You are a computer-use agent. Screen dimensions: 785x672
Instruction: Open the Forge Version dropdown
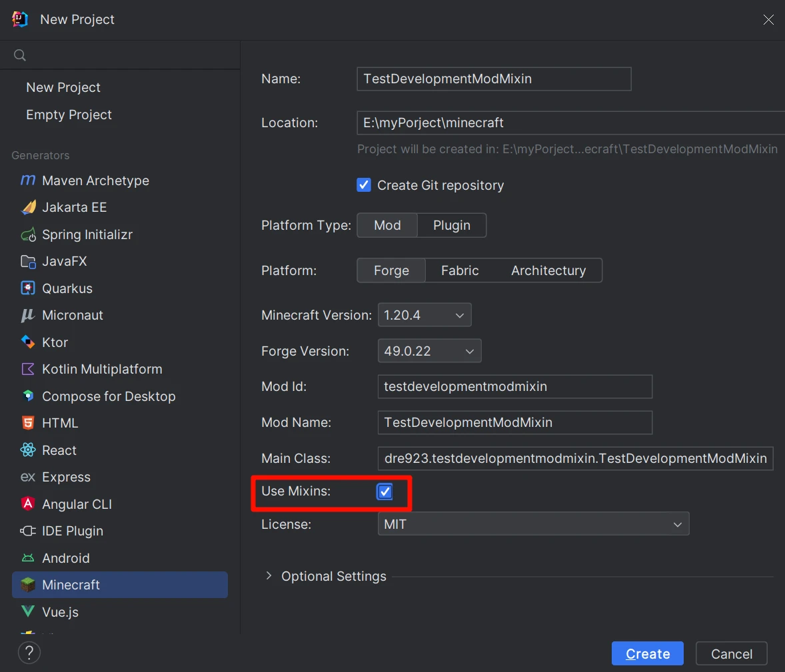(x=429, y=351)
